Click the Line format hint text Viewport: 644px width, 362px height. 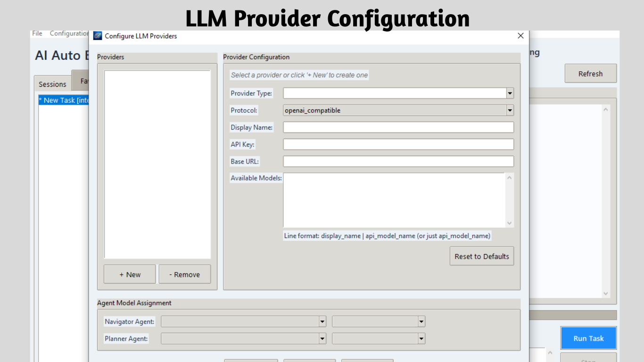click(387, 236)
